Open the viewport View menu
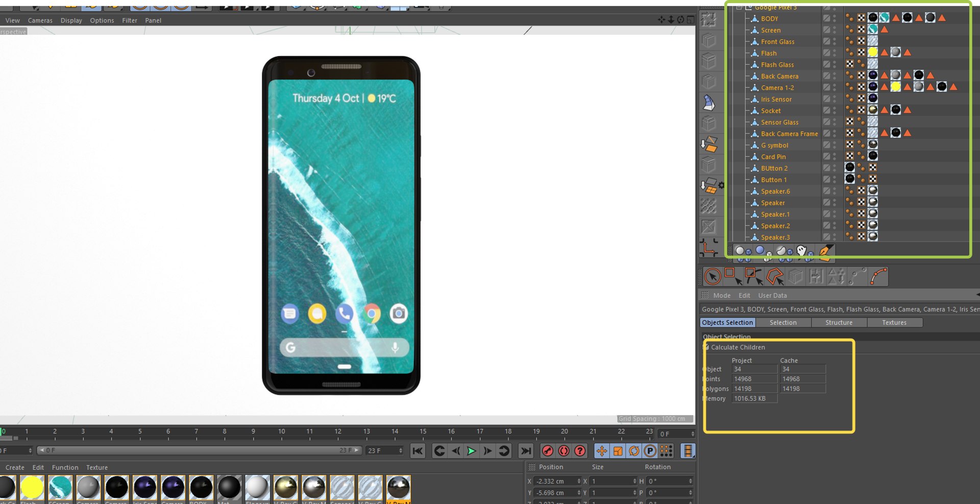Screen dimensions: 980x504 click(12, 20)
